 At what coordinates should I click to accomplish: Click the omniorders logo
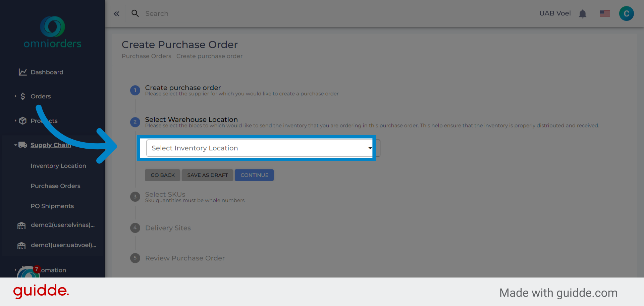click(x=52, y=32)
